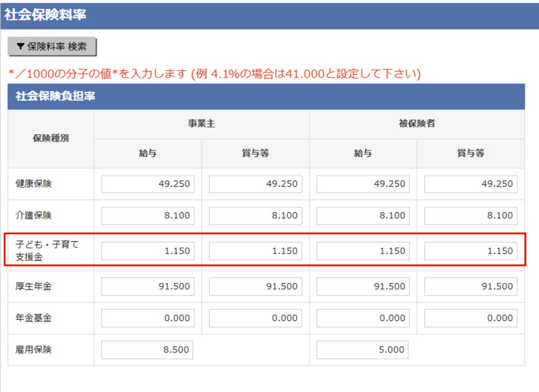The height and width of the screenshot is (392, 539).
Task: Focus insured bonus field for 厚生年金
Action: tap(471, 287)
